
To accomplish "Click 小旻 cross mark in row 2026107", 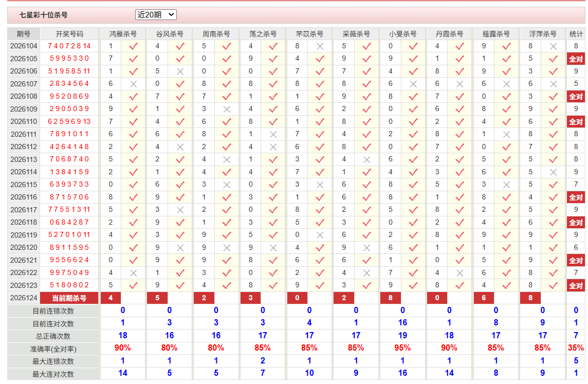I will coord(413,84).
